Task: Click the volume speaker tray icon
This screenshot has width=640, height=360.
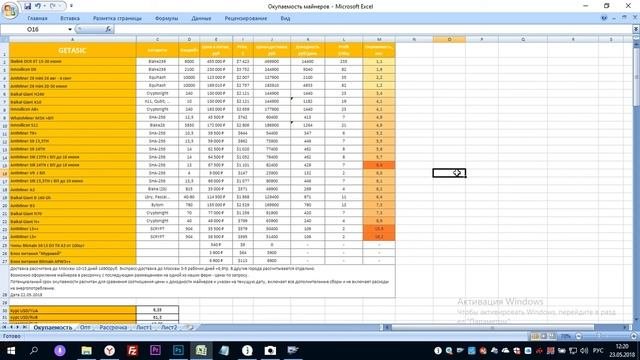Action: click(x=584, y=351)
